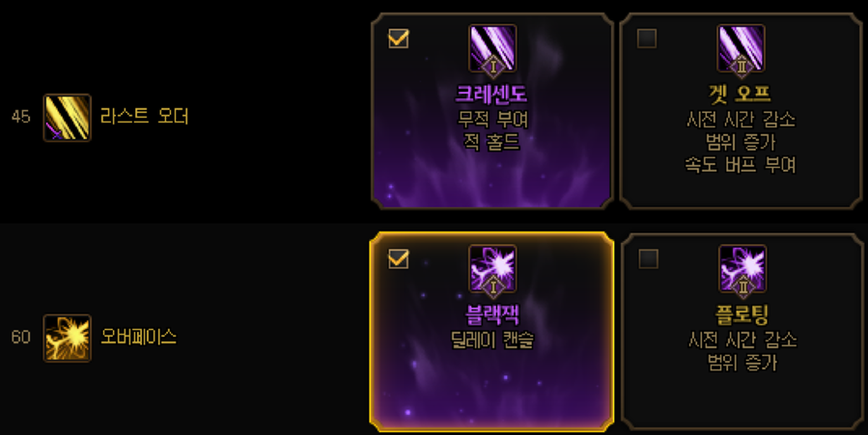Select the 겟 오프 tier II icon

(x=741, y=48)
